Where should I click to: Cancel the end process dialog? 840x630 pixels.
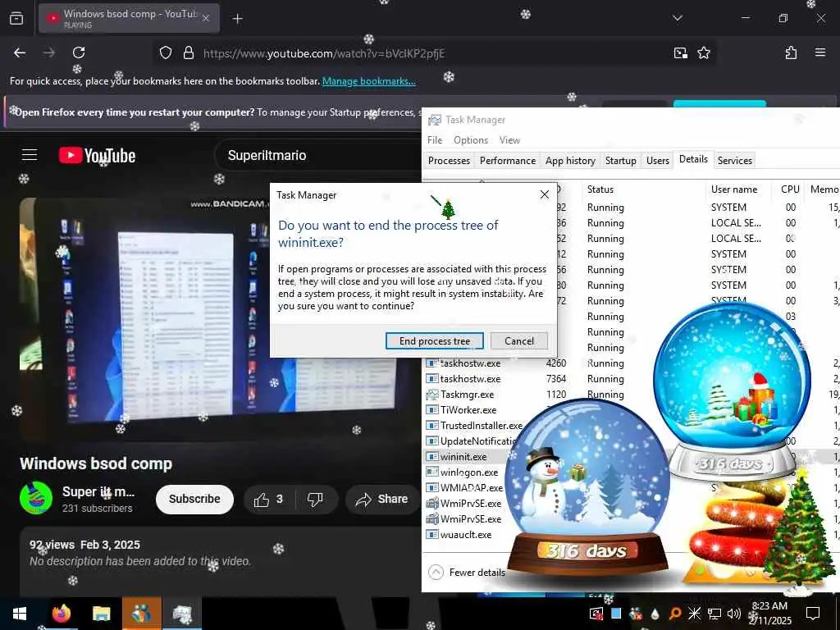tap(518, 340)
